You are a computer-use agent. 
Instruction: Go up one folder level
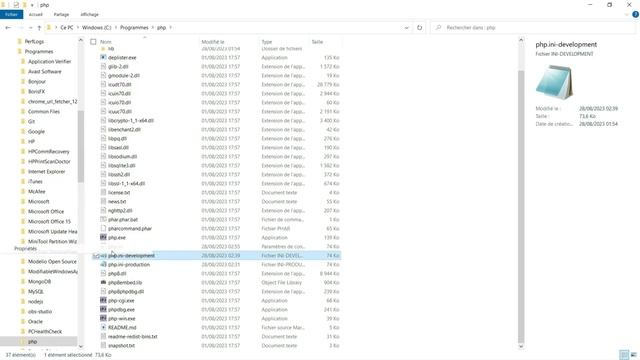[39, 28]
